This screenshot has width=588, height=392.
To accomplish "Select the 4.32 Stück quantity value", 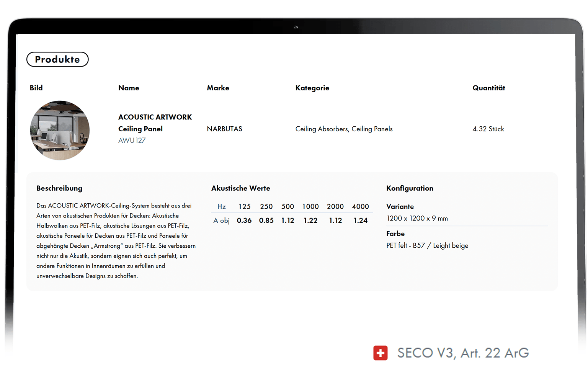I will 488,129.
